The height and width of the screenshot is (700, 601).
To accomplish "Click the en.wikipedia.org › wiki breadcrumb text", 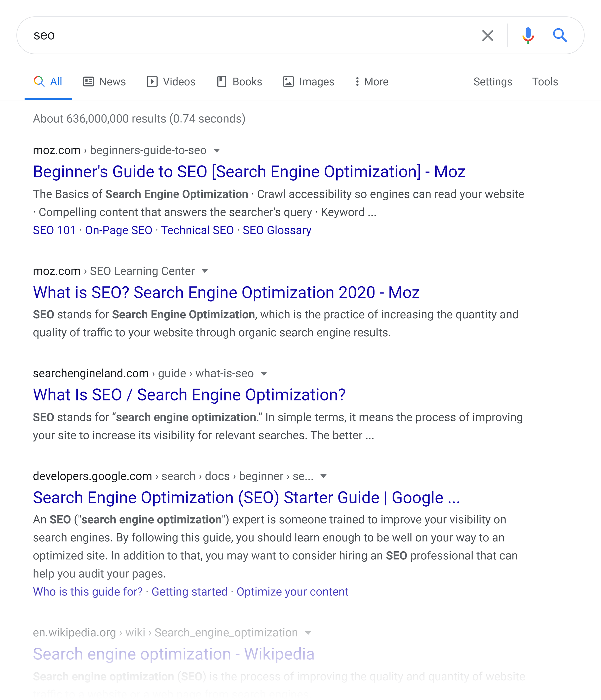I will coord(165,632).
